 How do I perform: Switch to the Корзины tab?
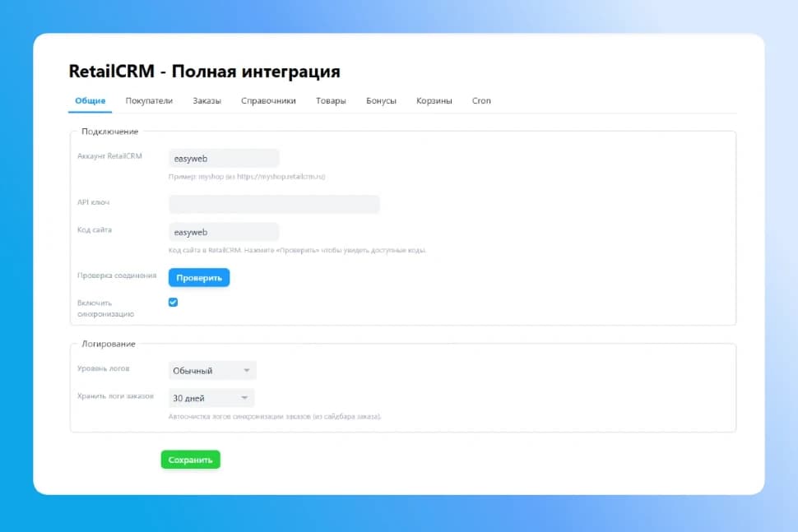click(x=434, y=100)
